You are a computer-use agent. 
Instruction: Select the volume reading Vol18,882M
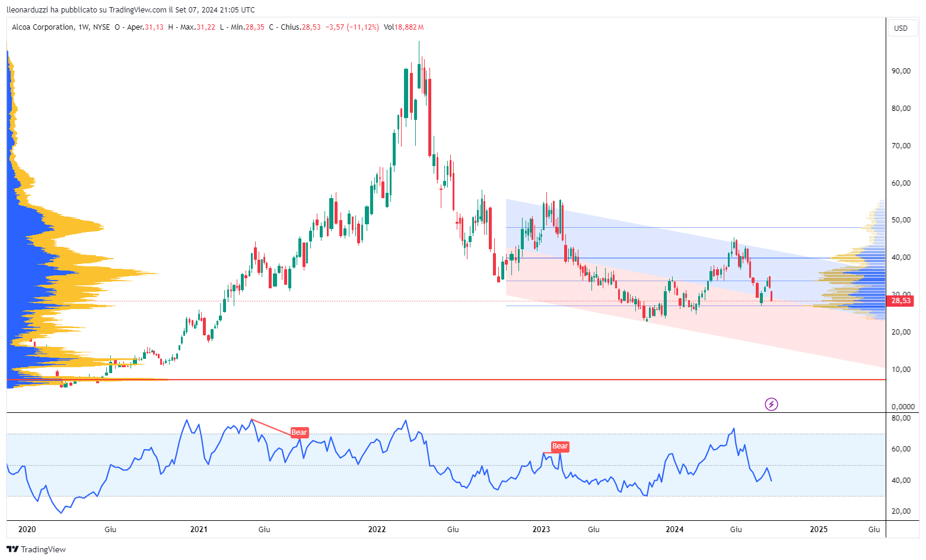tap(403, 27)
